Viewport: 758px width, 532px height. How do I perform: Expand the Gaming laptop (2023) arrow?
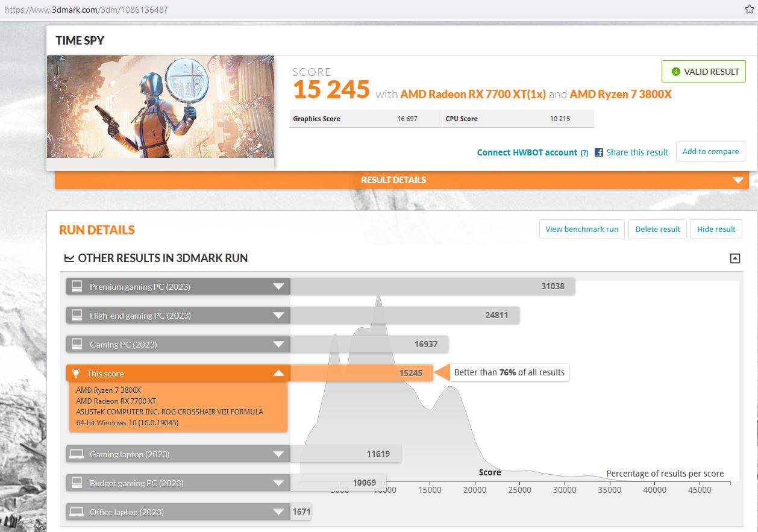tap(278, 454)
